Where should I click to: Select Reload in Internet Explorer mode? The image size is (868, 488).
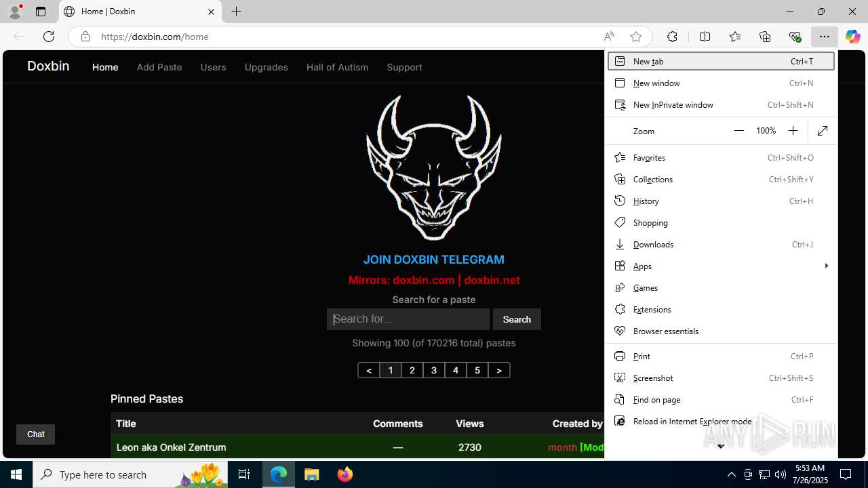[721, 421]
